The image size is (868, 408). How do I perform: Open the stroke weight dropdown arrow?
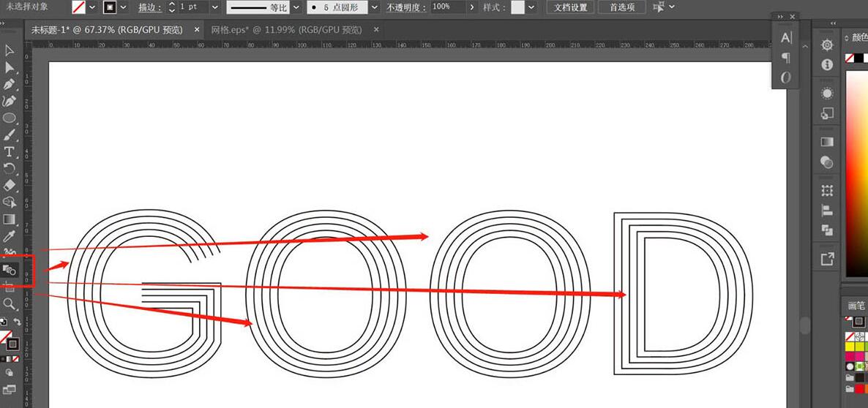[x=215, y=7]
